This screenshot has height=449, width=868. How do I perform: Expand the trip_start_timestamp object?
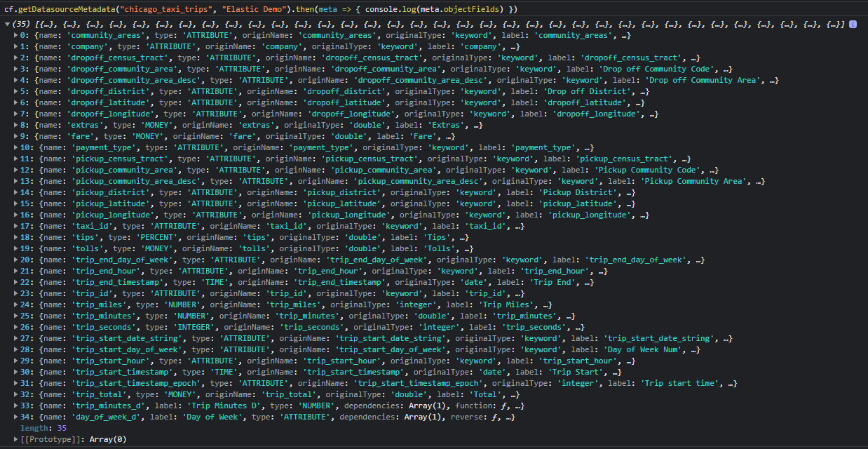[15, 371]
